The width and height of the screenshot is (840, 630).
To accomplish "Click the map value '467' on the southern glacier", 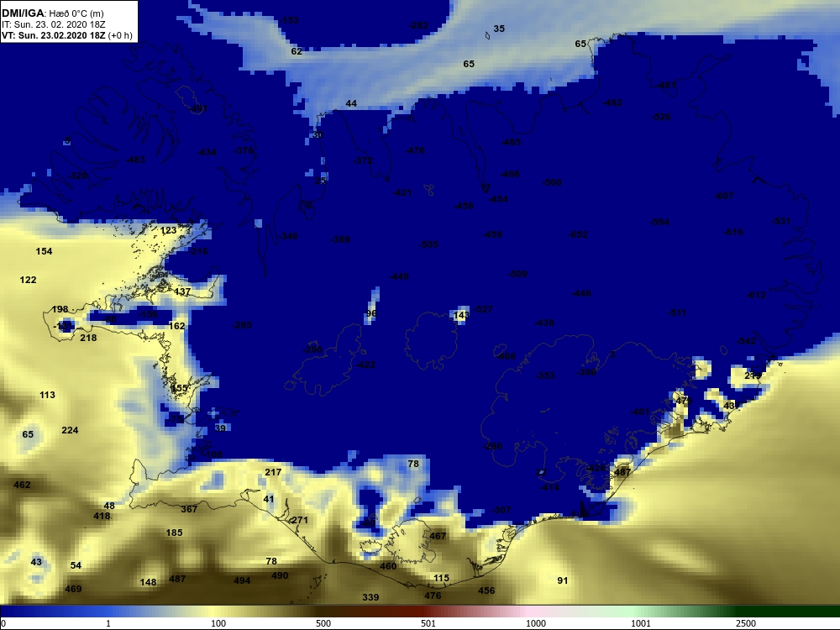I will (438, 536).
